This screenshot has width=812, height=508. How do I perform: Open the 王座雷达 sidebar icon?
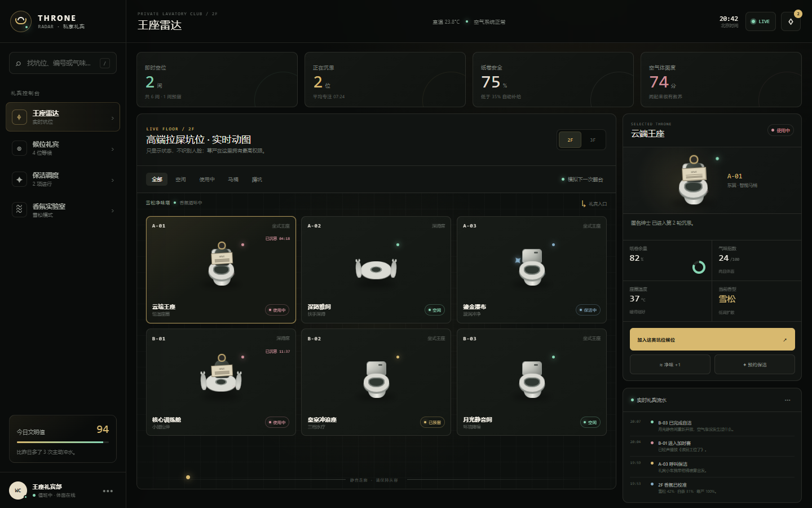(19, 117)
